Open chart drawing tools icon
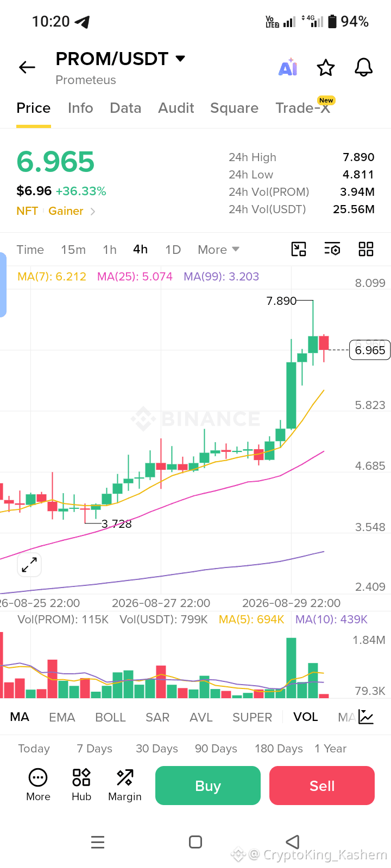The height and width of the screenshot is (868, 391). pyautogui.click(x=299, y=249)
